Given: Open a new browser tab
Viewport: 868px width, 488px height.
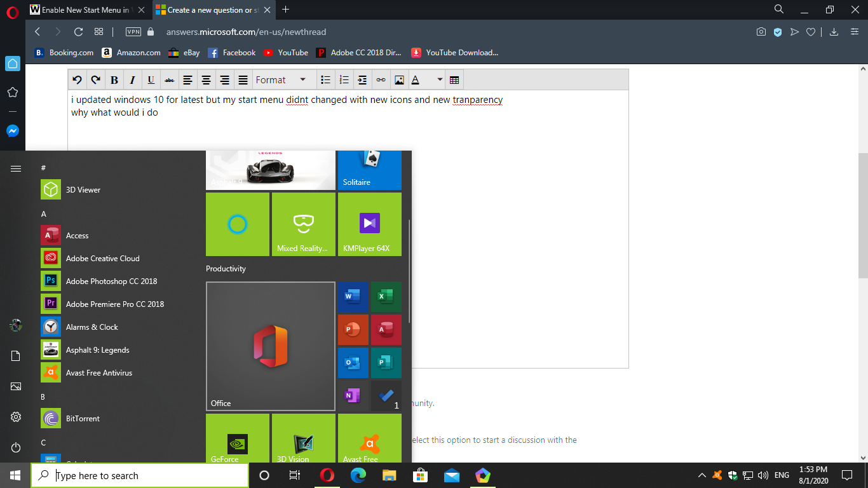Looking at the screenshot, I should pyautogui.click(x=286, y=10).
